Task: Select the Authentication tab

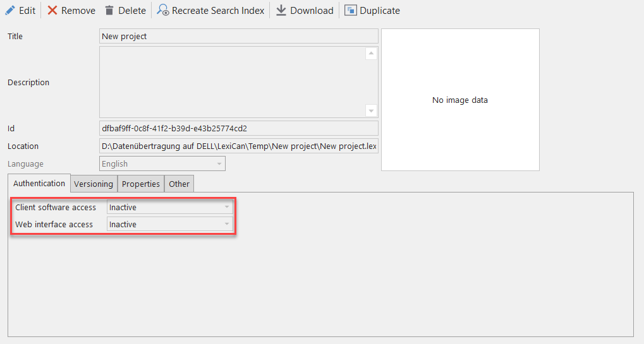Action: click(x=39, y=183)
